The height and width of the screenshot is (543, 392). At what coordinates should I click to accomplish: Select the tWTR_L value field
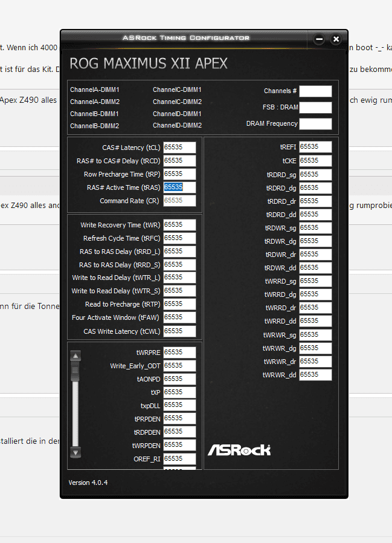click(x=179, y=278)
